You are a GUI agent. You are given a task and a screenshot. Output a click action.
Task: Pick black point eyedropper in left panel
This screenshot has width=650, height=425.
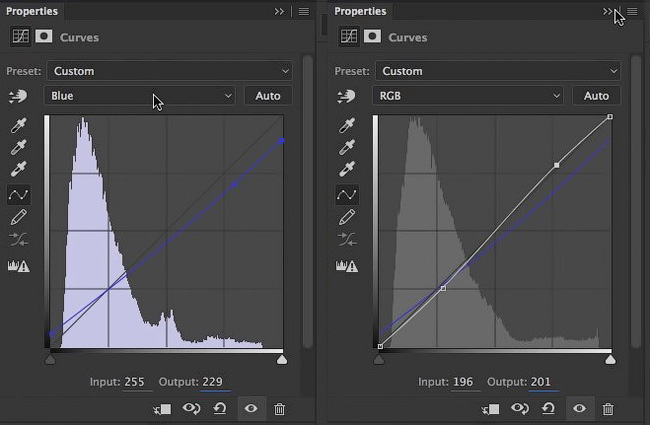click(x=18, y=125)
